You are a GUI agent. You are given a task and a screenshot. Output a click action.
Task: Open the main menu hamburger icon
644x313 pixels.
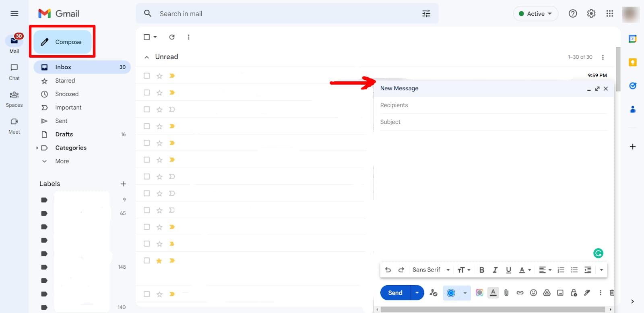(14, 14)
